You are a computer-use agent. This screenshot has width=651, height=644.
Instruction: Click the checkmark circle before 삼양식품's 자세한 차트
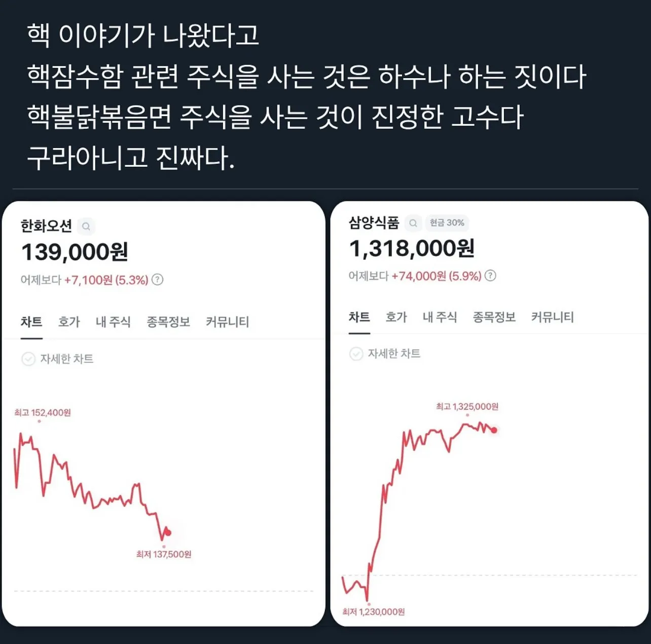point(356,354)
